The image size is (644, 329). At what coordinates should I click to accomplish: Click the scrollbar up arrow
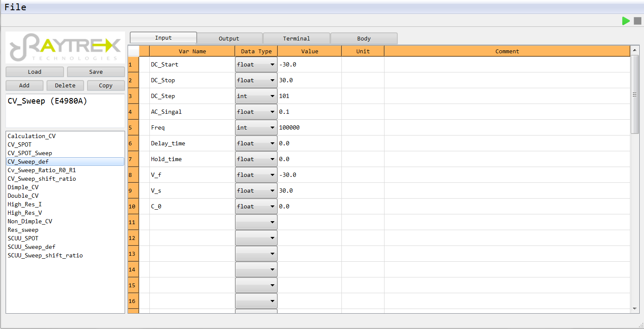(x=635, y=50)
